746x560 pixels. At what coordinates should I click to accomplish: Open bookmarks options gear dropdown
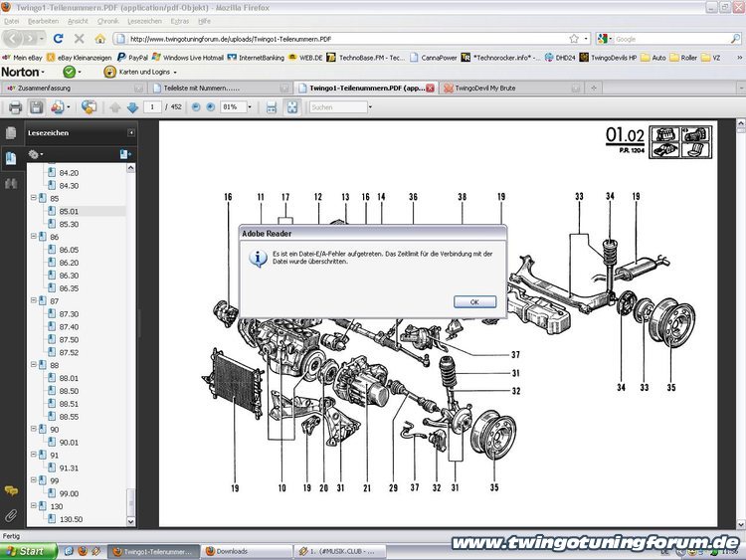[36, 154]
